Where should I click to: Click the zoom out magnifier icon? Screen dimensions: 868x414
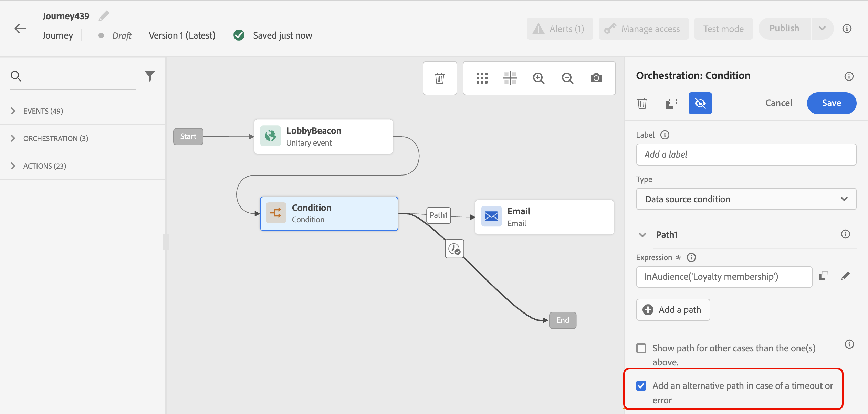(x=567, y=78)
